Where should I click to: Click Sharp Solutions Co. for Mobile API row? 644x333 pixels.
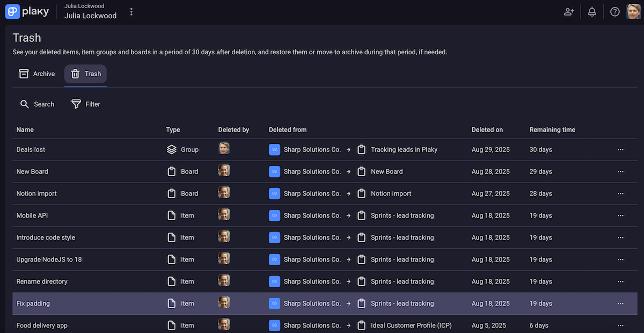coord(312,215)
